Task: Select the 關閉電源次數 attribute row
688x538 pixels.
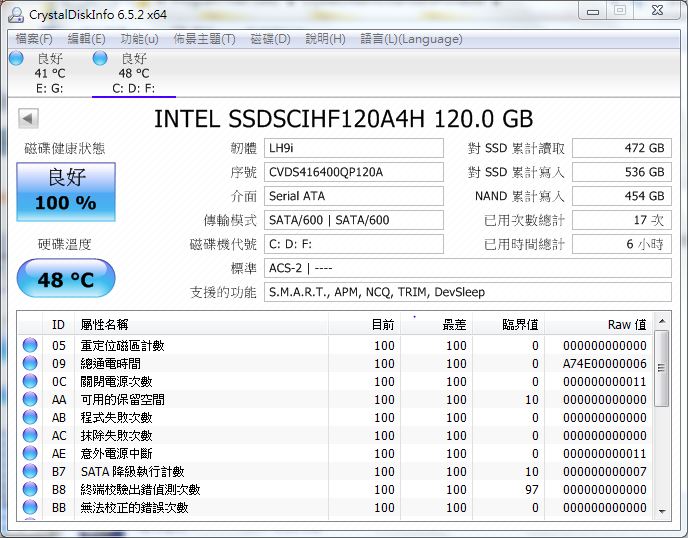Action: tap(335, 381)
